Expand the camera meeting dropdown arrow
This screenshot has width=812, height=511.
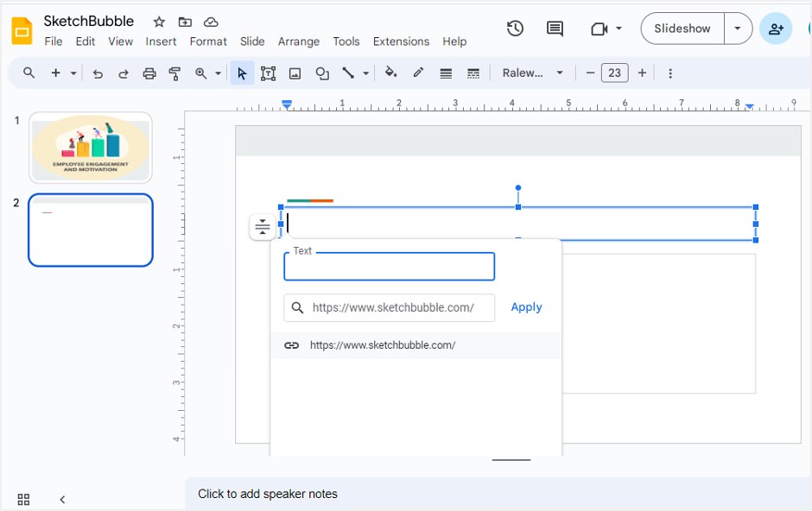click(x=619, y=28)
